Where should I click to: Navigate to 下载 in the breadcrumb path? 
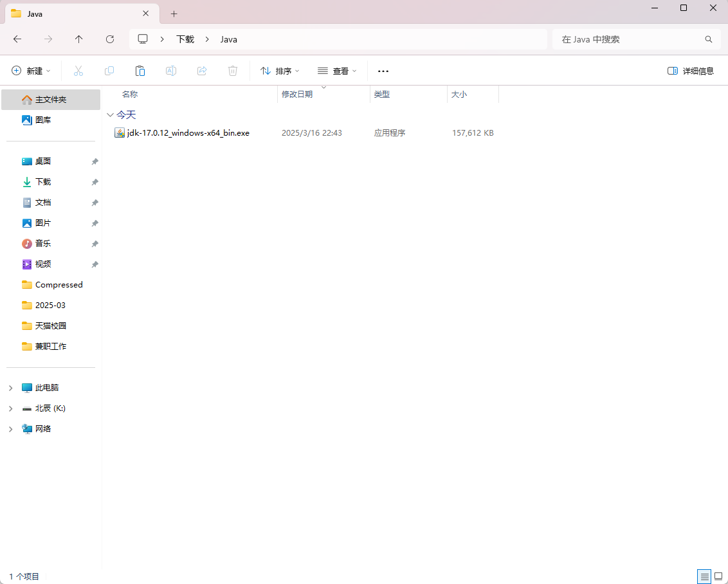click(185, 39)
